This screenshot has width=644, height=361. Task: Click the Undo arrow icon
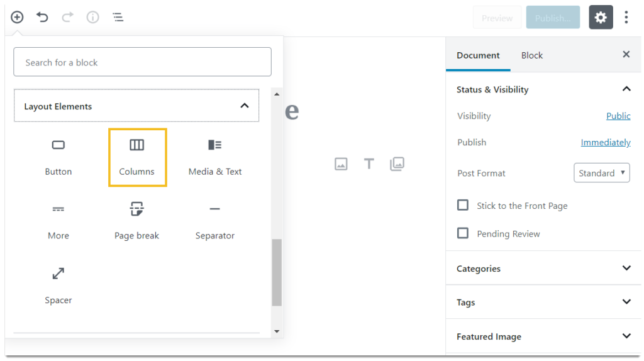(42, 18)
